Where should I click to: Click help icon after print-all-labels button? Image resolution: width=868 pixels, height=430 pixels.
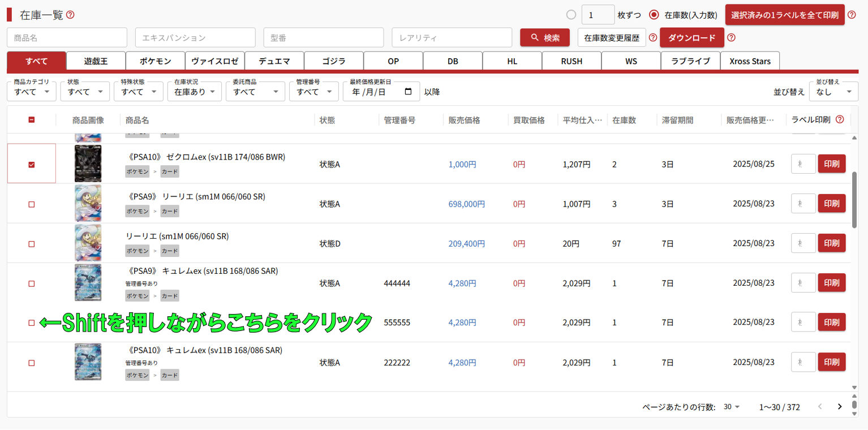click(852, 15)
